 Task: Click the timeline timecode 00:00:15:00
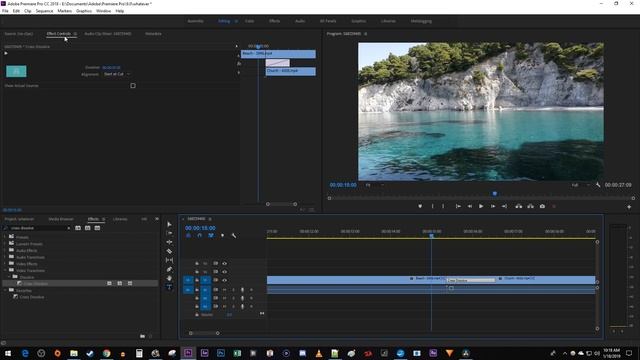click(200, 228)
